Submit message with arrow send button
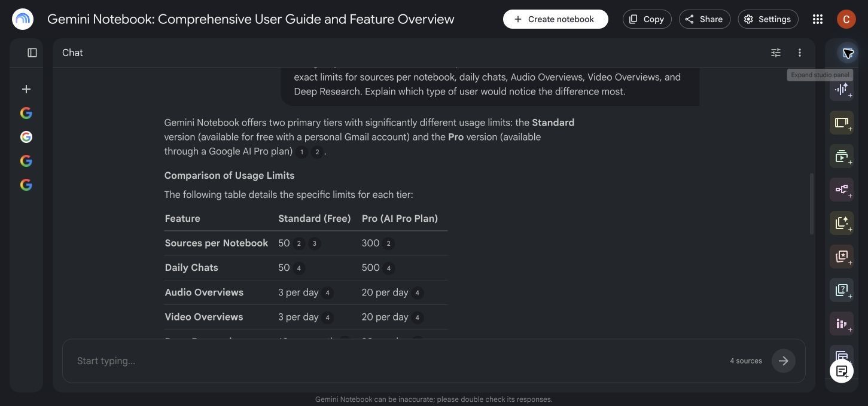The height and width of the screenshot is (406, 868). pos(784,361)
